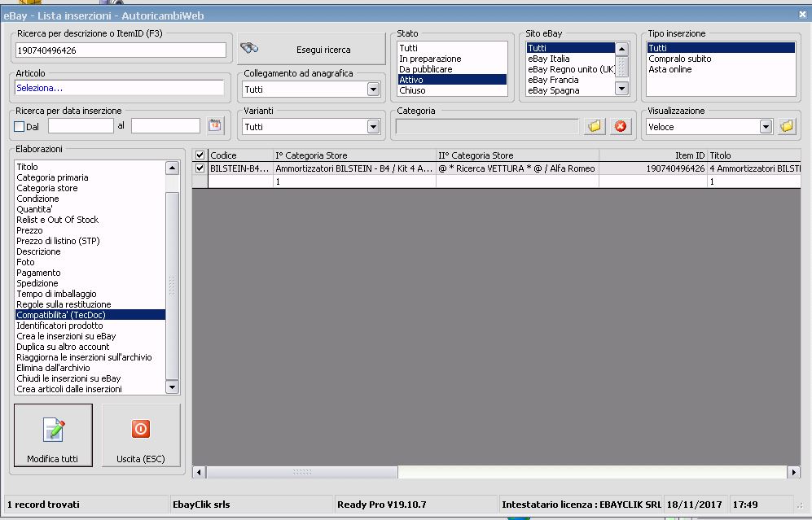
Task: Select Crea le inserzioni su eBay
Action: pyautogui.click(x=90, y=336)
